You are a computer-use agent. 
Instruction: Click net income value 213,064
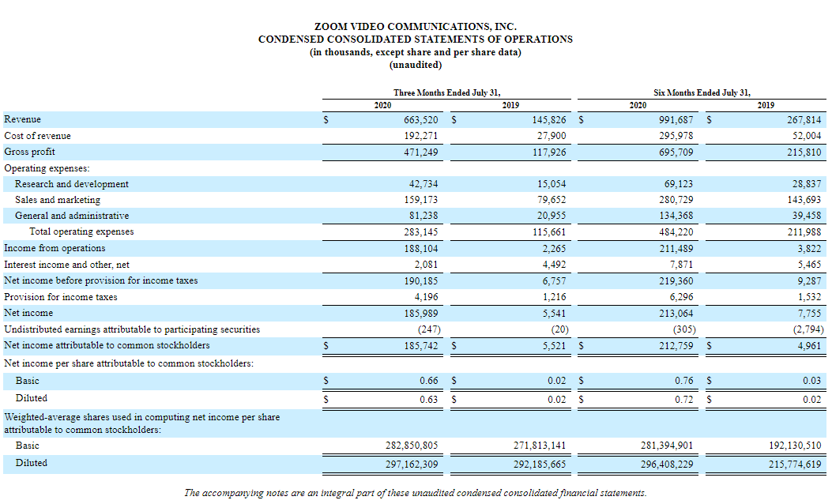[676, 314]
